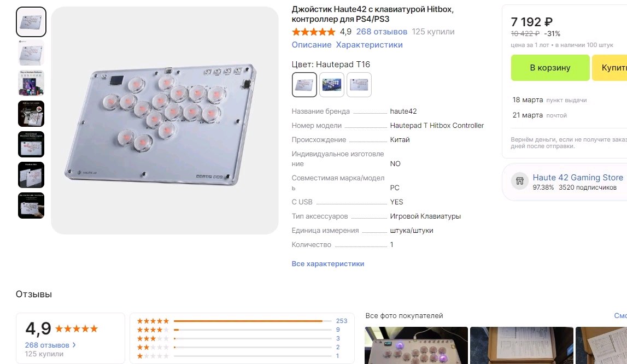
Task: Open the last gallery thumbnail at bottom
Action: pos(31,206)
